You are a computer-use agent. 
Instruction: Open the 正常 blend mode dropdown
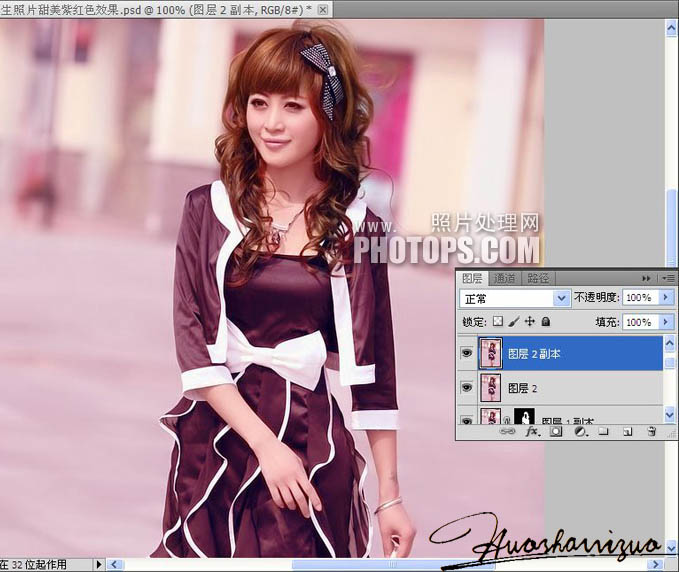click(561, 298)
